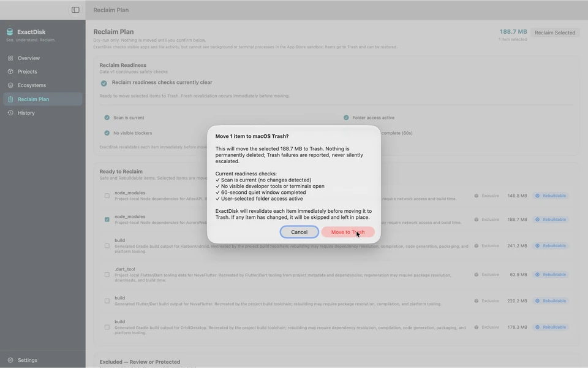Click Rebuildable badge on 146.8 MB row
This screenshot has width=588, height=368.
pos(551,196)
